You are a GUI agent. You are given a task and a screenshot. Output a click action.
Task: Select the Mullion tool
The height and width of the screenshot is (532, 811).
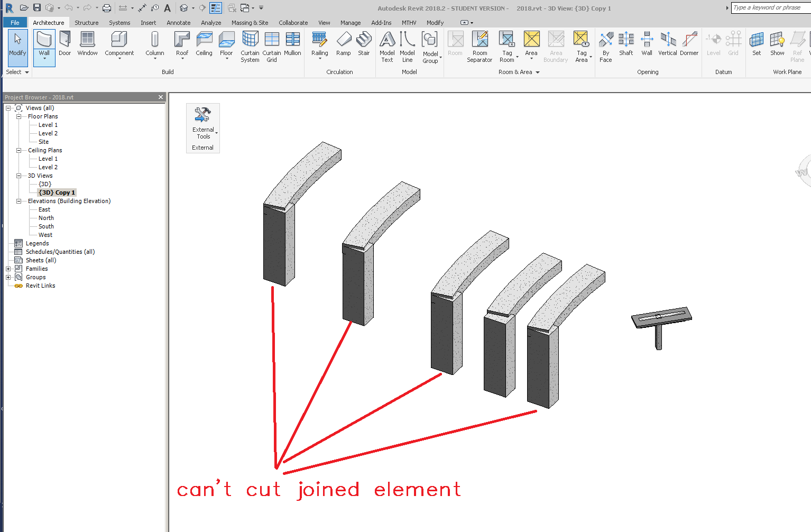pyautogui.click(x=292, y=43)
